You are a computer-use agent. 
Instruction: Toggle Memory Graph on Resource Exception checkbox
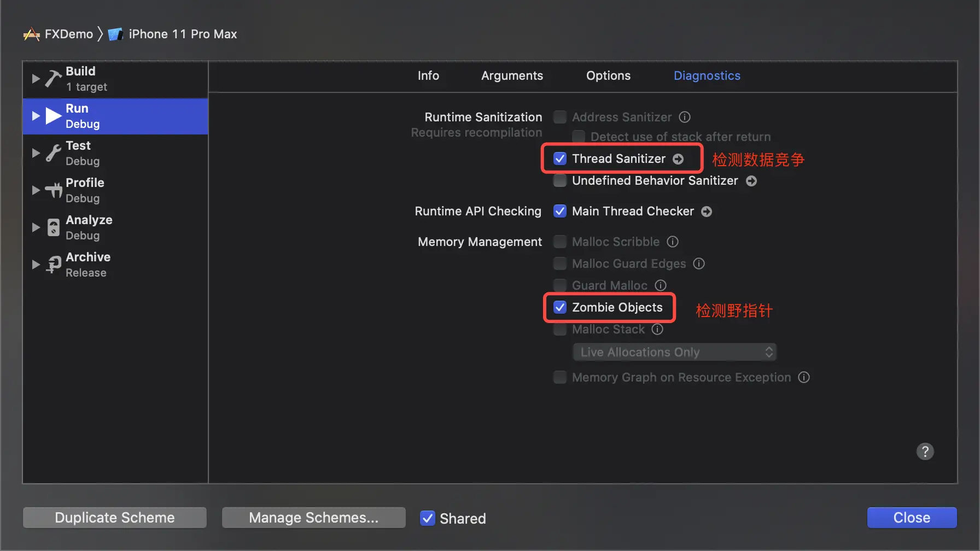point(560,377)
